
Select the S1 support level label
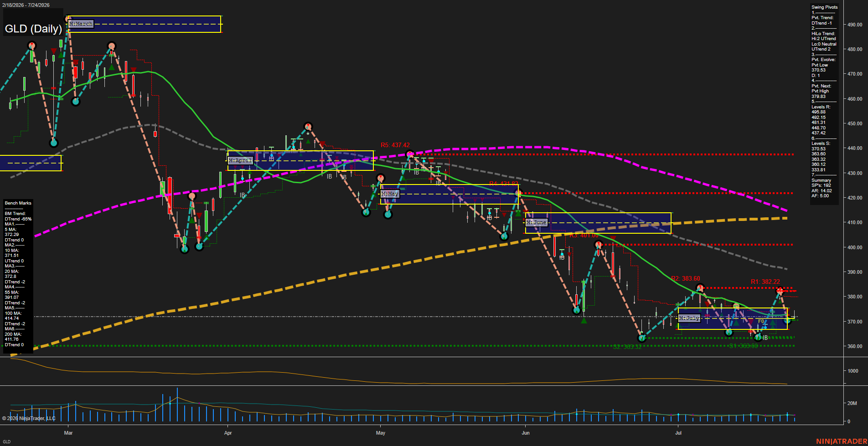pyautogui.click(x=744, y=346)
